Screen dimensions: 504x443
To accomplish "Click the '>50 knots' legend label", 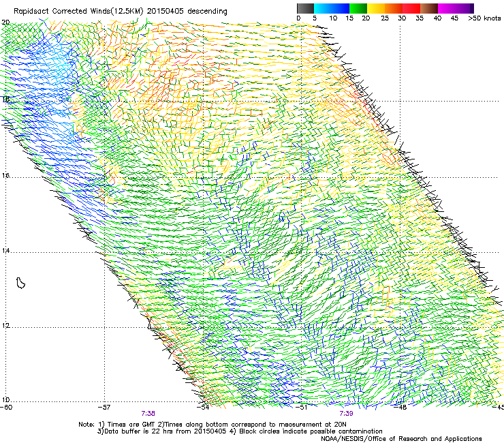I will point(484,18).
